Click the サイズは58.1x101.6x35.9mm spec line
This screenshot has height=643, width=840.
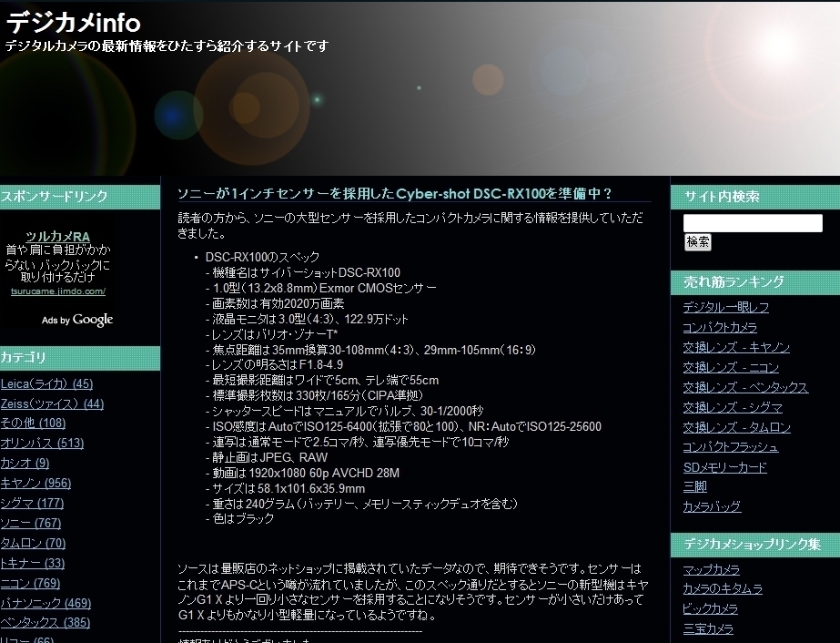285,489
